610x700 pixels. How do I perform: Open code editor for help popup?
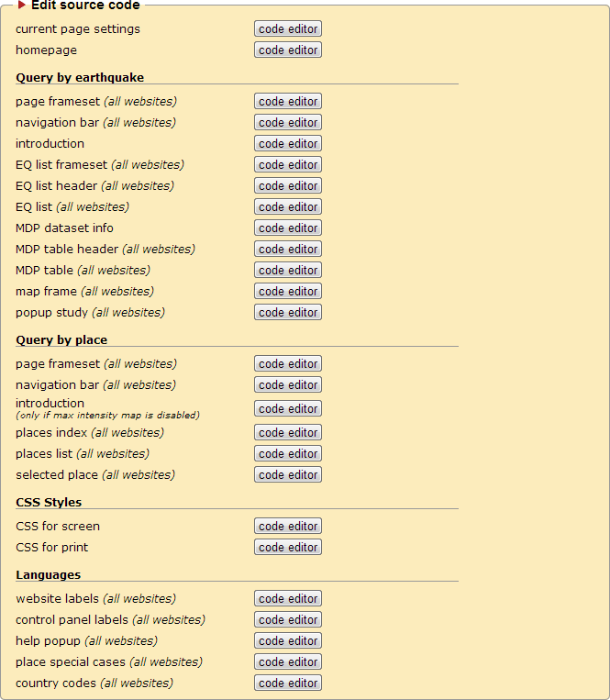(288, 641)
